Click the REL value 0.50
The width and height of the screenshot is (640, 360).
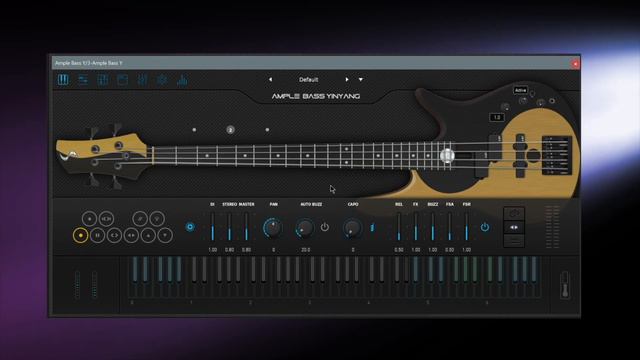[x=399, y=249]
